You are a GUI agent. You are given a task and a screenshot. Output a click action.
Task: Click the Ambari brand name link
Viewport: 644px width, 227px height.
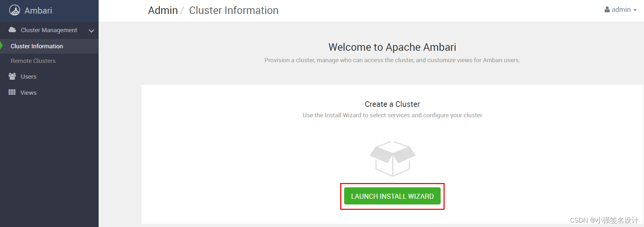pyautogui.click(x=38, y=11)
